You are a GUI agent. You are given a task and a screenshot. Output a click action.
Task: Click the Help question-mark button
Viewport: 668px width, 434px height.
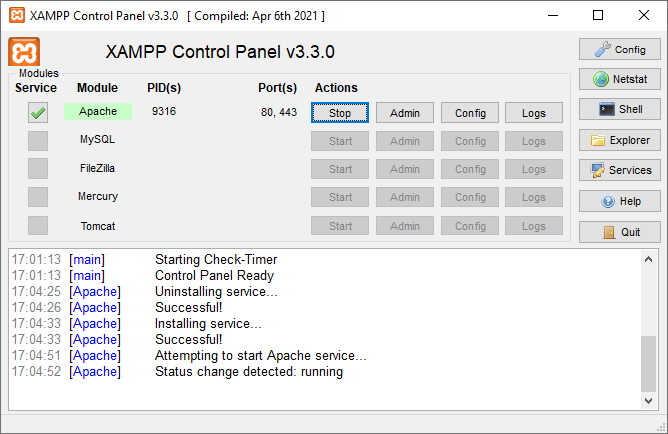[619, 201]
